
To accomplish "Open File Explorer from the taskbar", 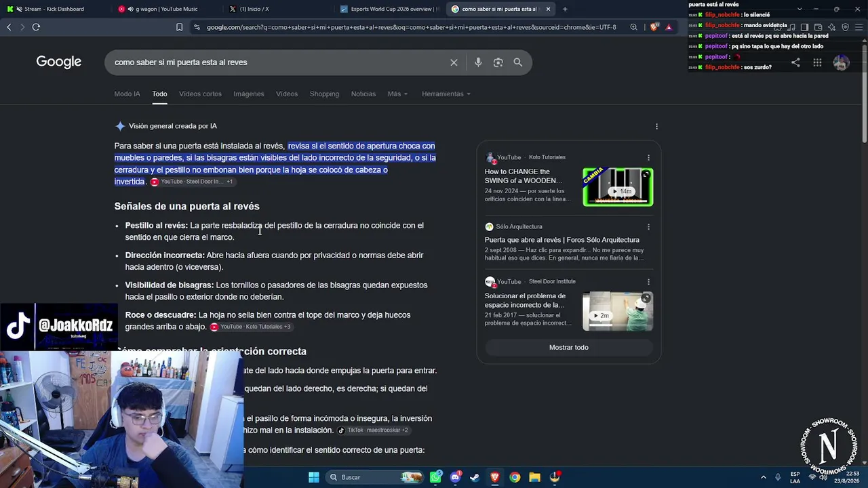I will [x=534, y=477].
